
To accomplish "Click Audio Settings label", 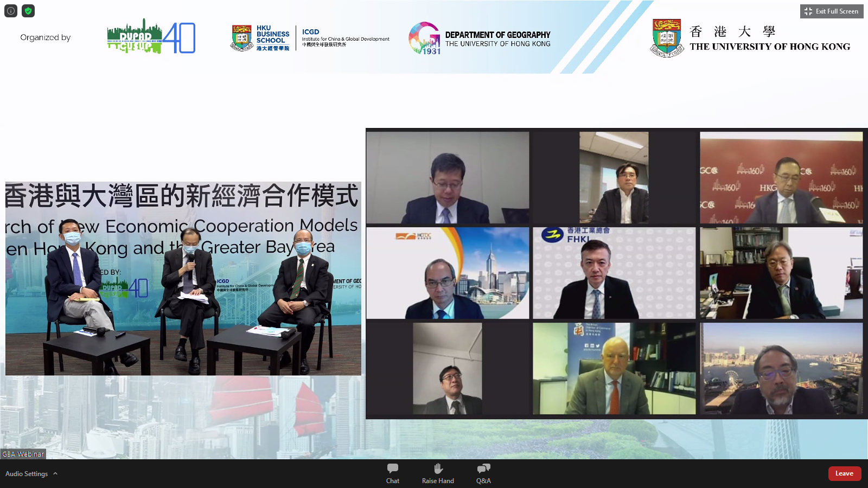I will pos(27,474).
